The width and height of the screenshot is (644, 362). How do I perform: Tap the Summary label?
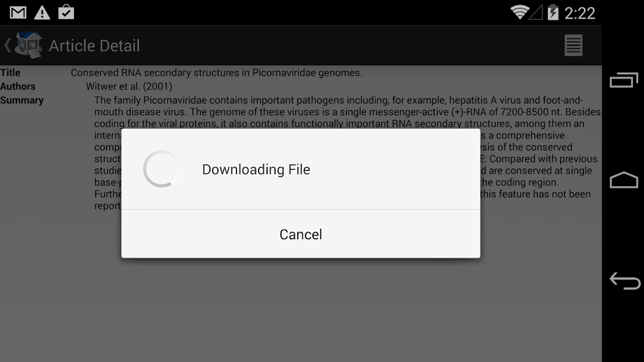pos(22,101)
